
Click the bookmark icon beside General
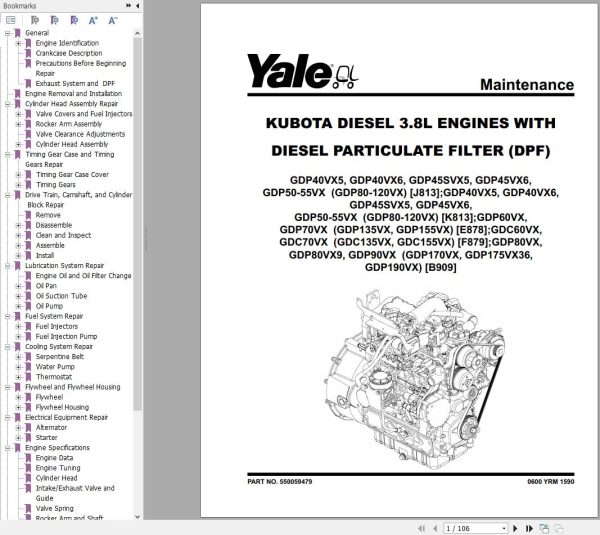pyautogui.click(x=18, y=33)
